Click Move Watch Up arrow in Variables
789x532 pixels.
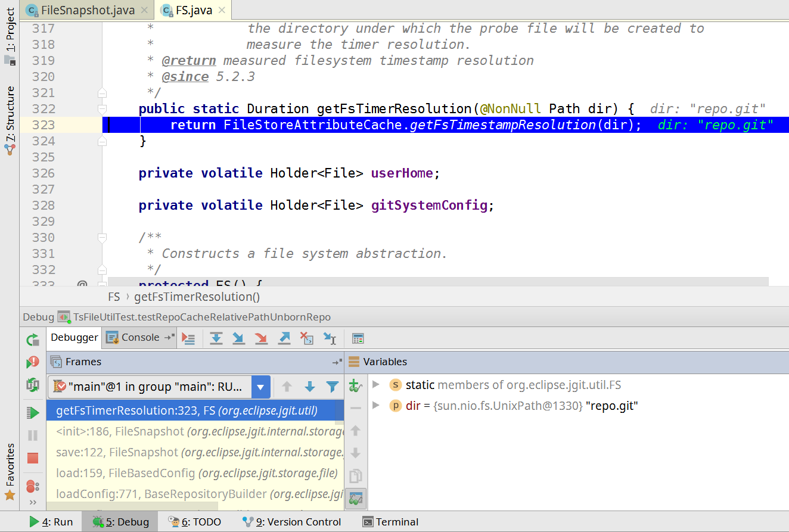(355, 430)
